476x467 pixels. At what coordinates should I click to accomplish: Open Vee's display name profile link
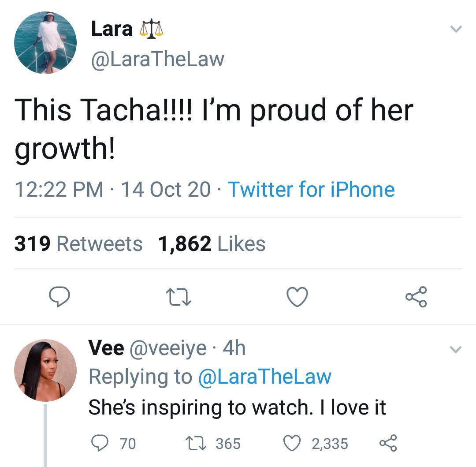pos(106,348)
